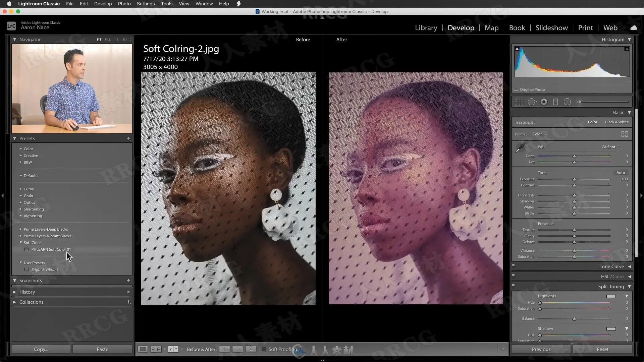Open the Before/After view options dropdown arrow
644x362 pixels.
[x=182, y=349]
